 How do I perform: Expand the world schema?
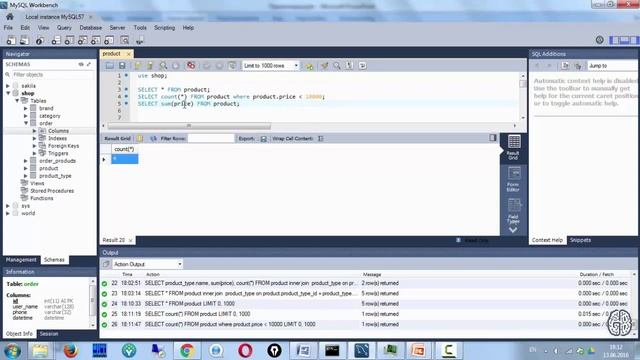point(8,213)
